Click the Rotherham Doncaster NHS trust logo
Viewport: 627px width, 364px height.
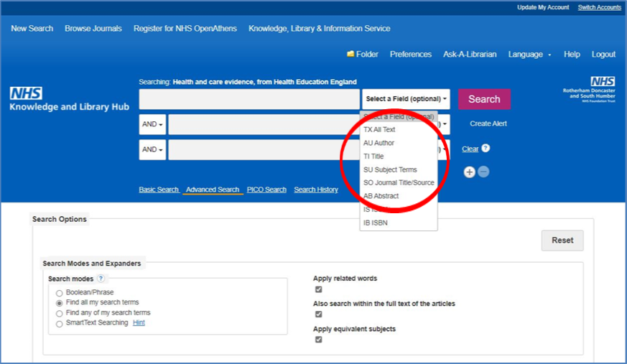589,90
